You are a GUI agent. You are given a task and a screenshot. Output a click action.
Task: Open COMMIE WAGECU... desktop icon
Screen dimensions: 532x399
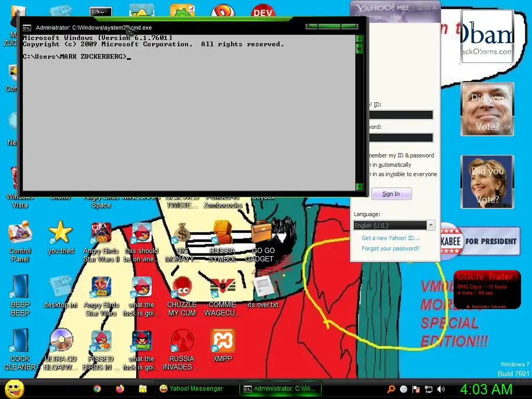222,296
